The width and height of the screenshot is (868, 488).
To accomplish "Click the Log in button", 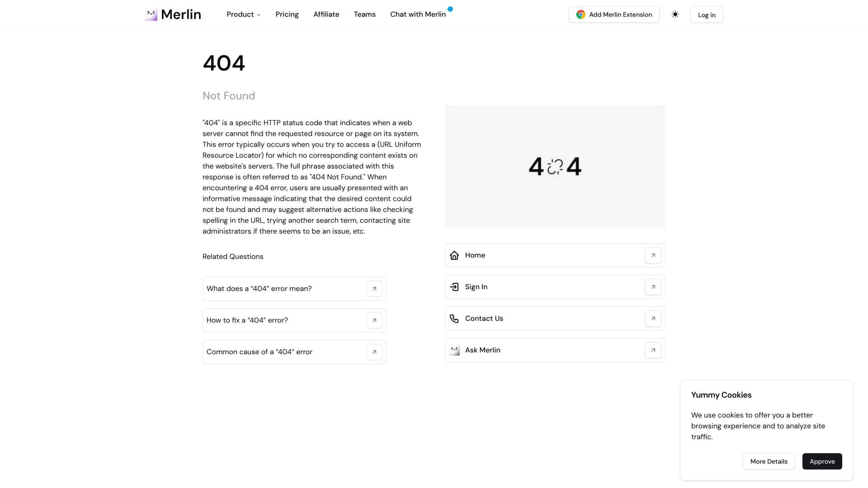I will (706, 14).
